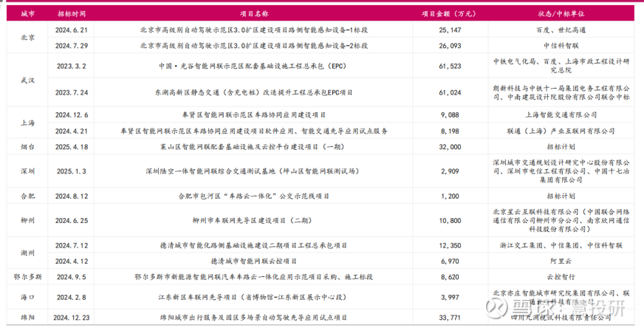Select the 湖州 city cell

pos(27,253)
